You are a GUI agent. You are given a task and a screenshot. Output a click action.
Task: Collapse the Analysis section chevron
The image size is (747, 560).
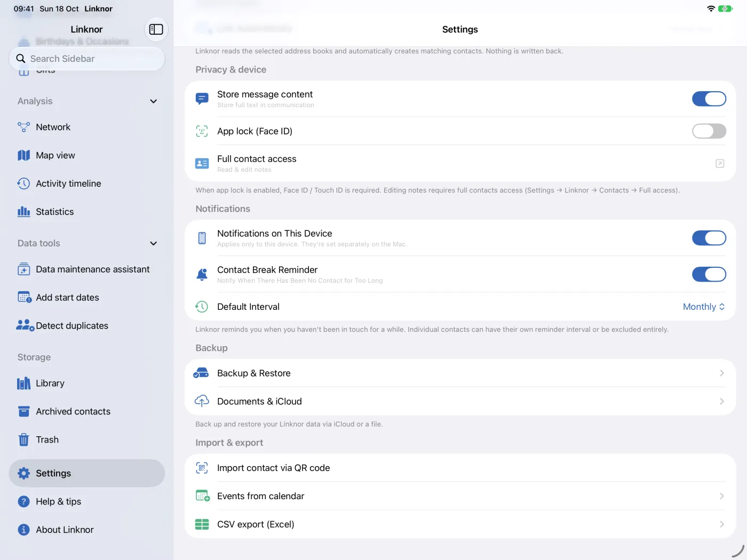click(x=153, y=101)
